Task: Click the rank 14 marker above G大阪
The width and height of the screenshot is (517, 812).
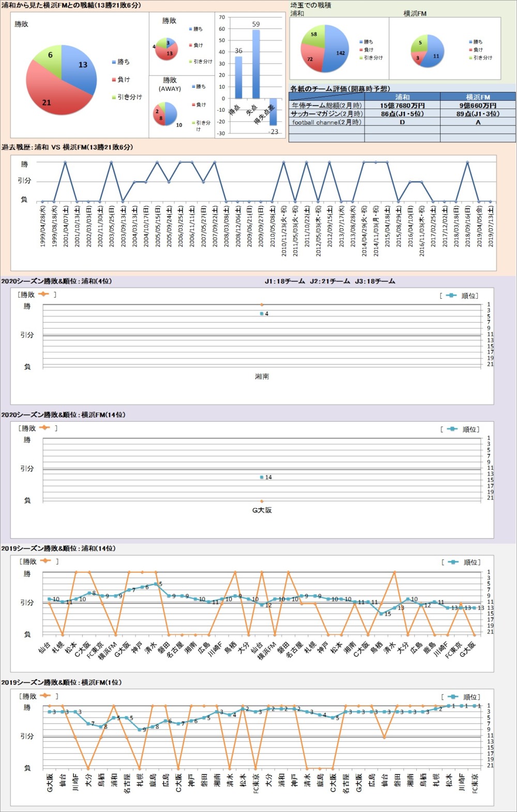Action: click(262, 477)
